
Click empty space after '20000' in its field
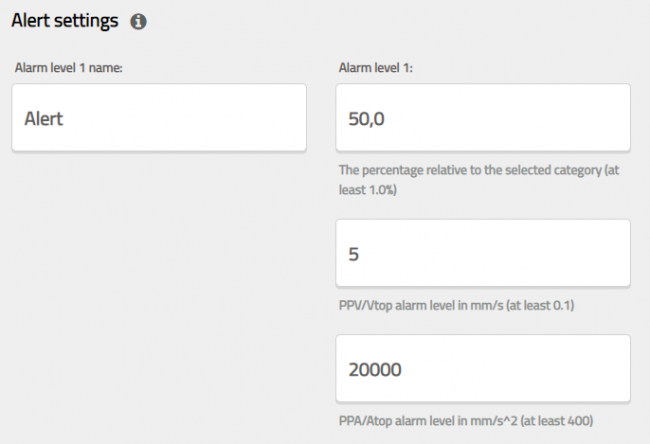(x=520, y=370)
